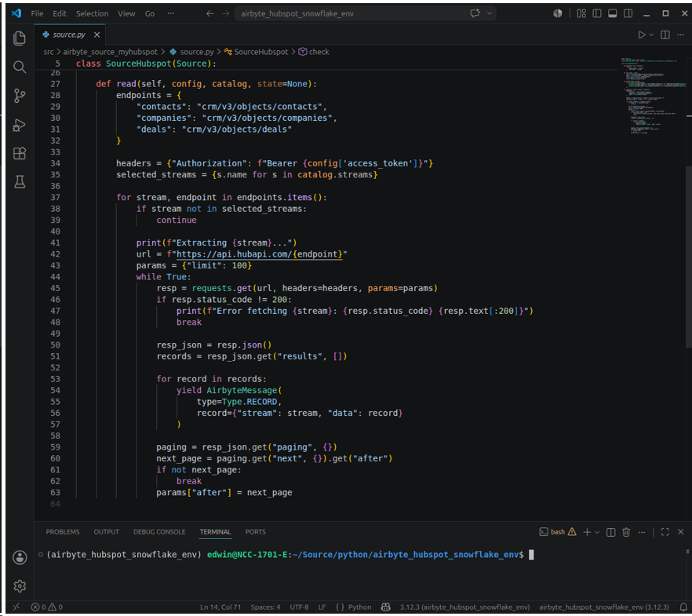Open the Go menu
The width and height of the screenshot is (692, 616).
coord(150,13)
